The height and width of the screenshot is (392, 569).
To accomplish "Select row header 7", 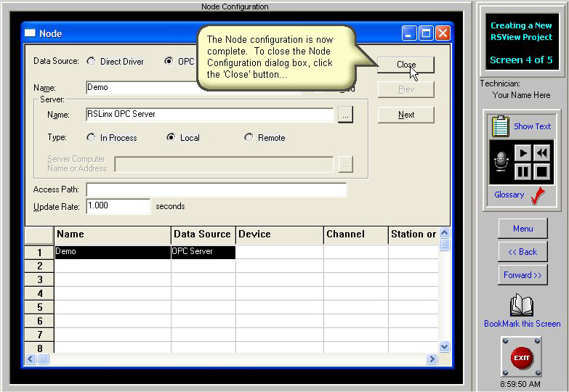I will 39,335.
